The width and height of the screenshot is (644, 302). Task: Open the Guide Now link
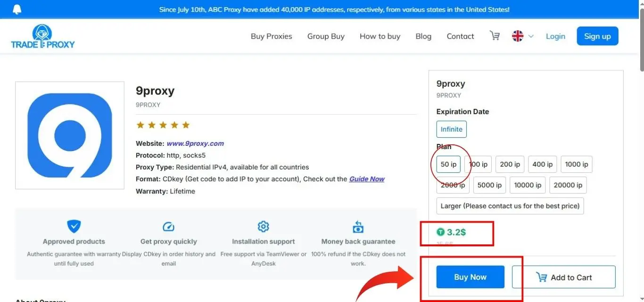[366, 179]
